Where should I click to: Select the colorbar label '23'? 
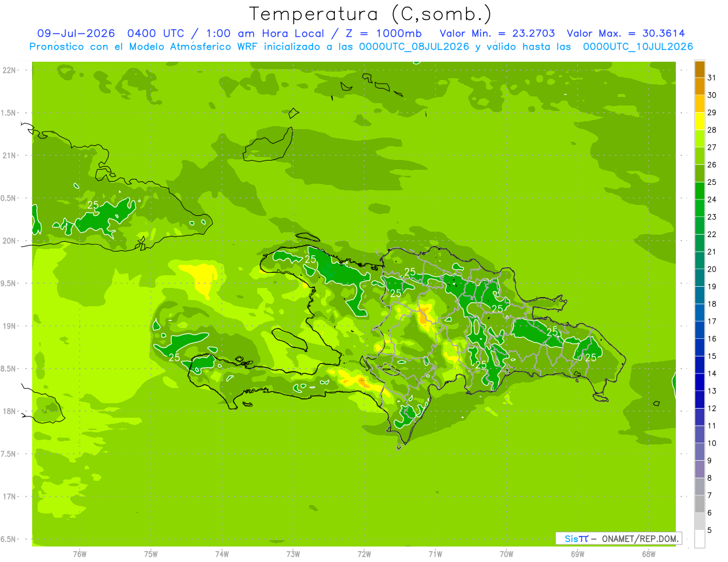tap(712, 217)
